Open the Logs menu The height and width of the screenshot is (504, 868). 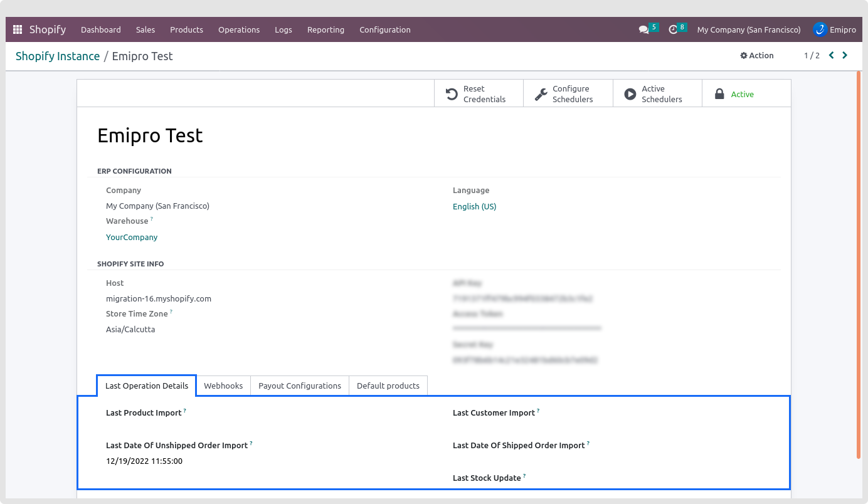coord(283,29)
